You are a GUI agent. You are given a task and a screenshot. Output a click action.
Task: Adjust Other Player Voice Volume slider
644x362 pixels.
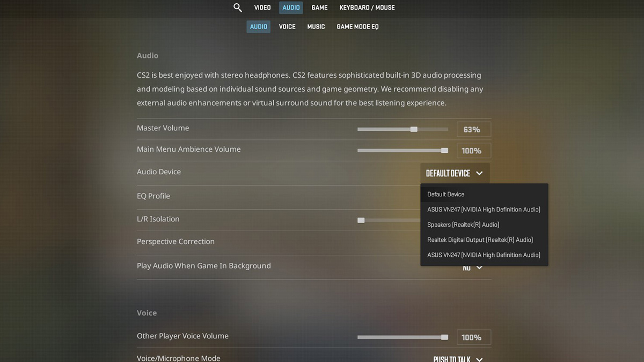click(x=402, y=337)
